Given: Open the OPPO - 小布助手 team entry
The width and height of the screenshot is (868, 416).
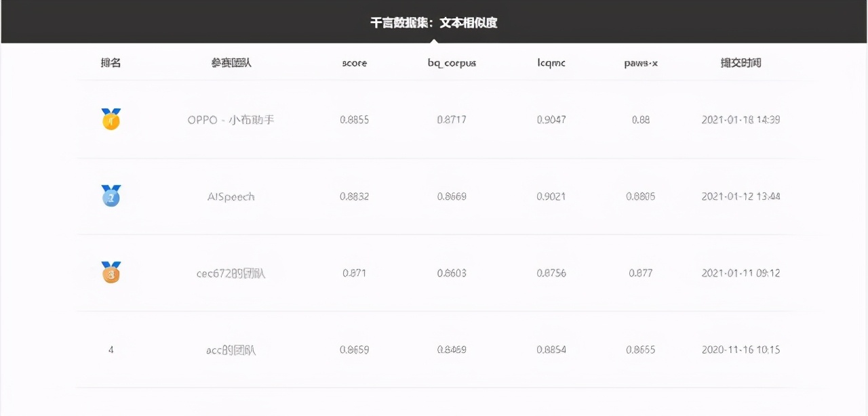Looking at the screenshot, I should click(x=231, y=120).
